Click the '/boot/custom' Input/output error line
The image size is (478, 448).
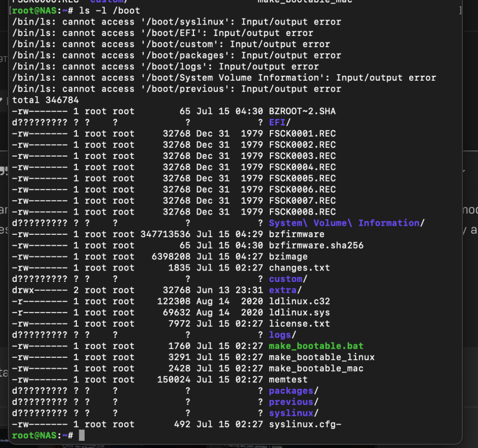[171, 44]
